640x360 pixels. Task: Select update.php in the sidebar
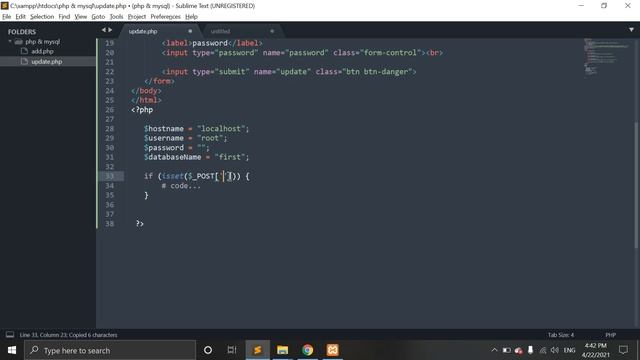pos(47,62)
